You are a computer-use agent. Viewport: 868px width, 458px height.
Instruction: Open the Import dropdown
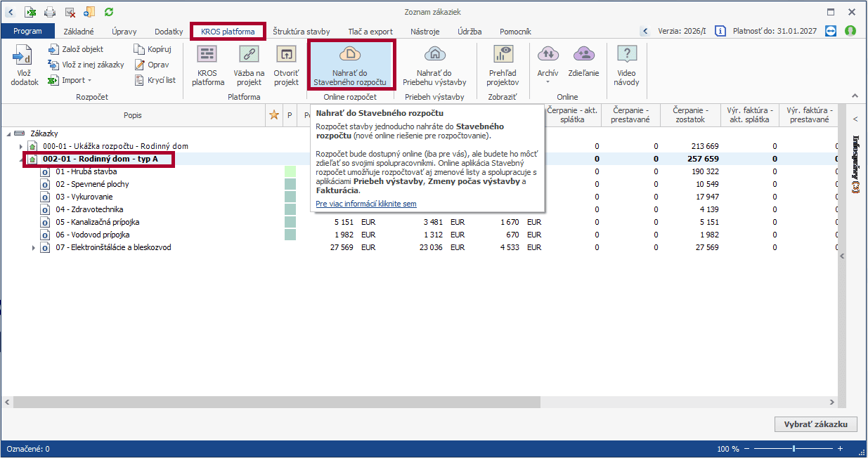click(73, 80)
